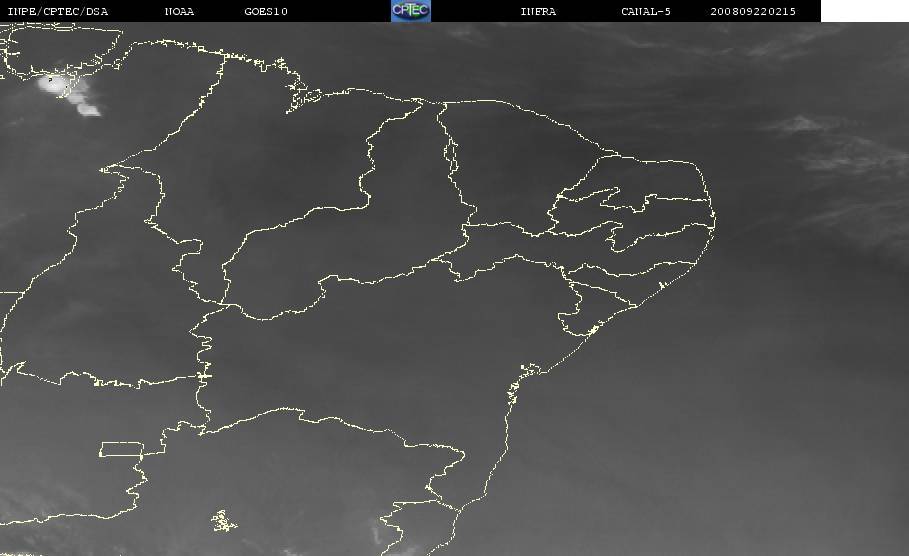Click the border junction north of central states

coord(437,104)
